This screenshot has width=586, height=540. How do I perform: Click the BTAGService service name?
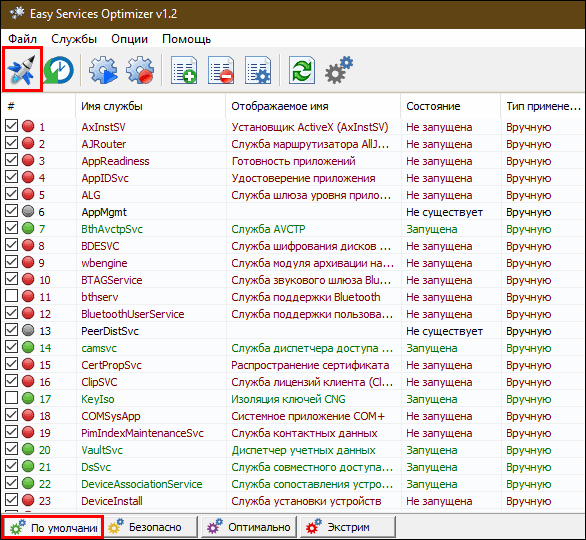112,280
